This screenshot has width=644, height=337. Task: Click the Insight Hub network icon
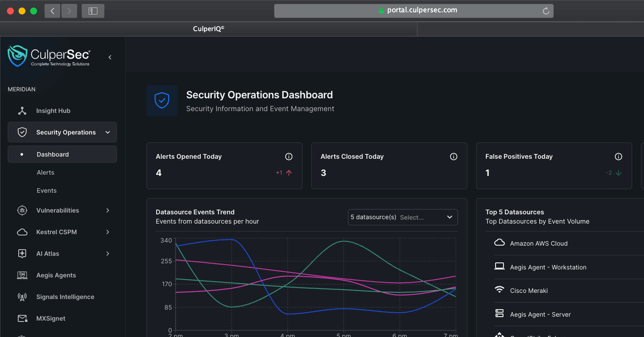click(x=22, y=111)
